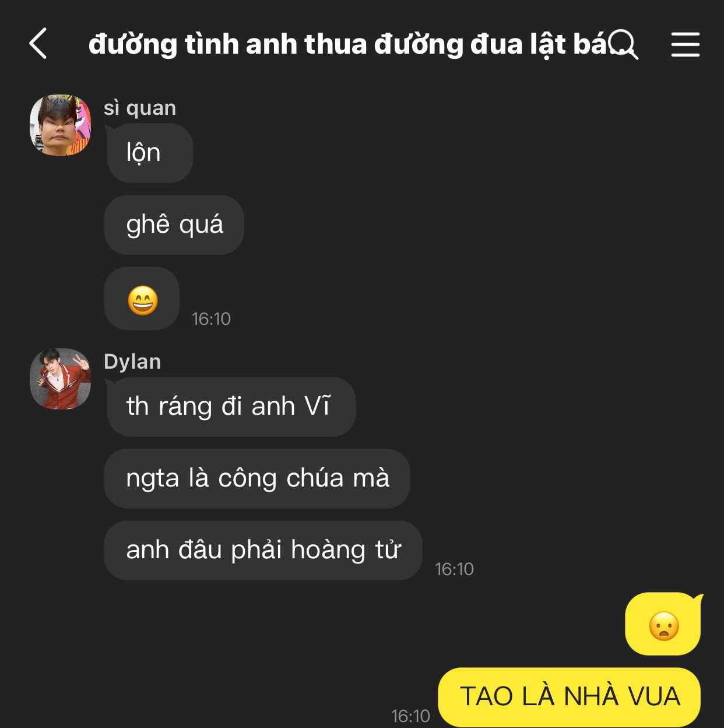Select the message 'ghê quá'
Image resolution: width=724 pixels, height=728 pixels.
click(174, 225)
